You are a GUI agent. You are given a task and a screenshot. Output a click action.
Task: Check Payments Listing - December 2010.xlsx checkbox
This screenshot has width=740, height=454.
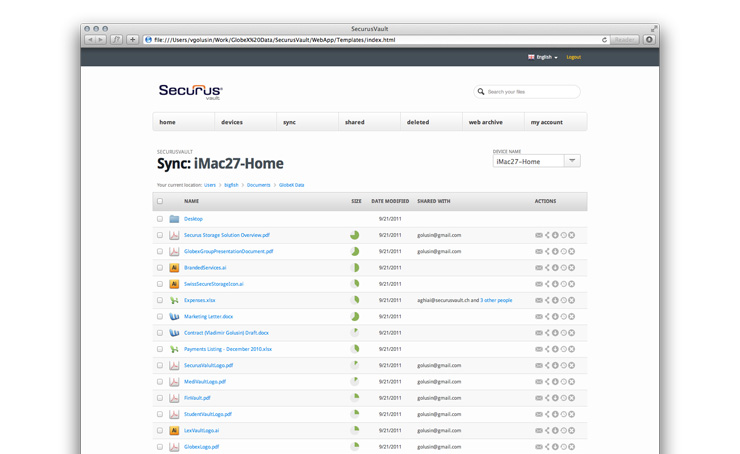pos(160,349)
